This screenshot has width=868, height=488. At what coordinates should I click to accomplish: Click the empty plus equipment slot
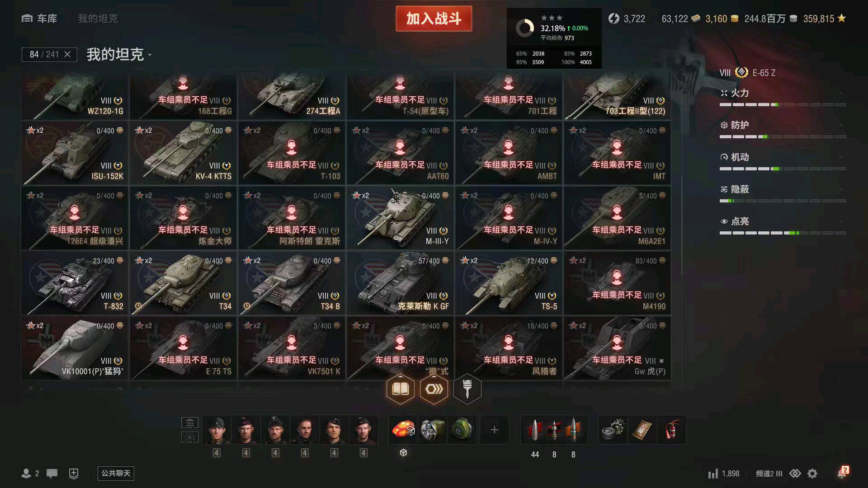click(495, 430)
